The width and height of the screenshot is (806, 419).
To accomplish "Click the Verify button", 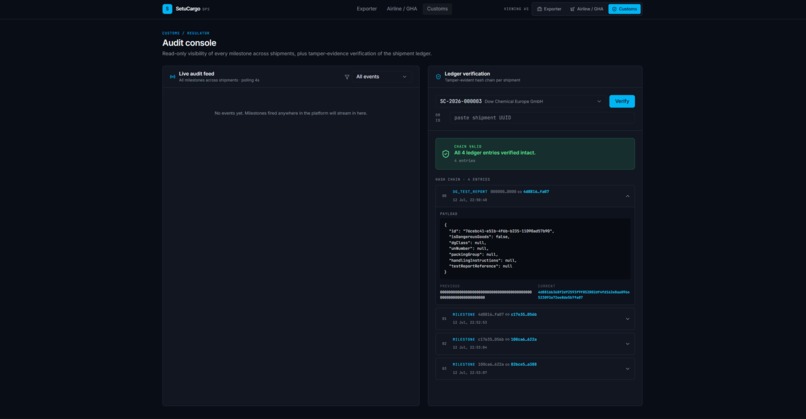I will pos(622,101).
